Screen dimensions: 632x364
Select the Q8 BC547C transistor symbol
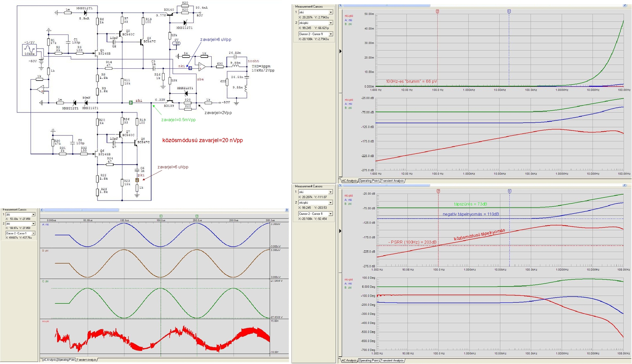(136, 142)
